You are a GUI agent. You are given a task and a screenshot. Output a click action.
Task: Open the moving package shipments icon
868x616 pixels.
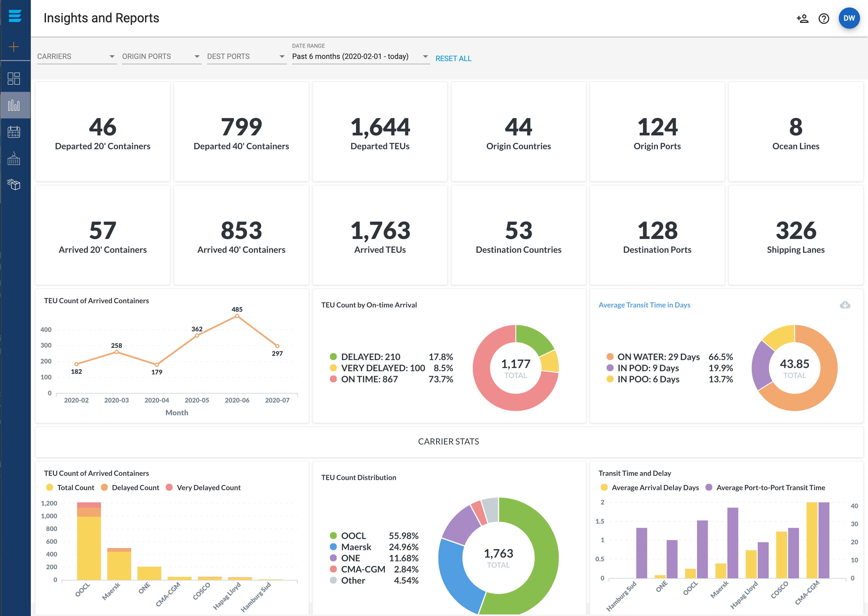14,185
